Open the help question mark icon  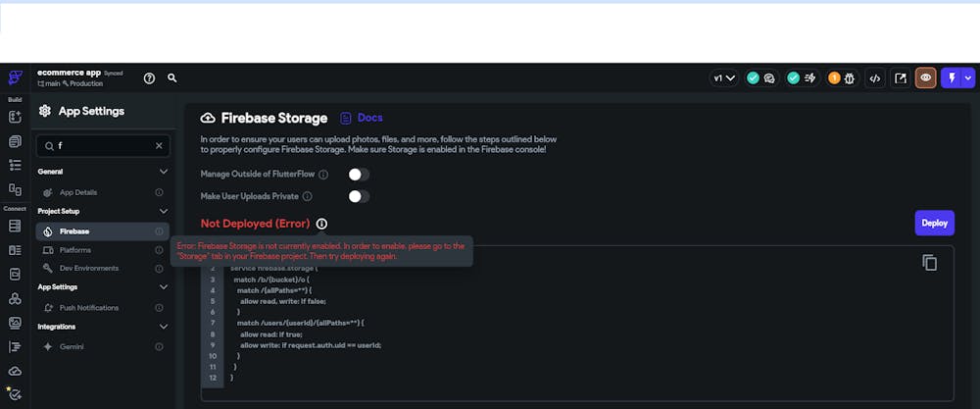tap(149, 78)
